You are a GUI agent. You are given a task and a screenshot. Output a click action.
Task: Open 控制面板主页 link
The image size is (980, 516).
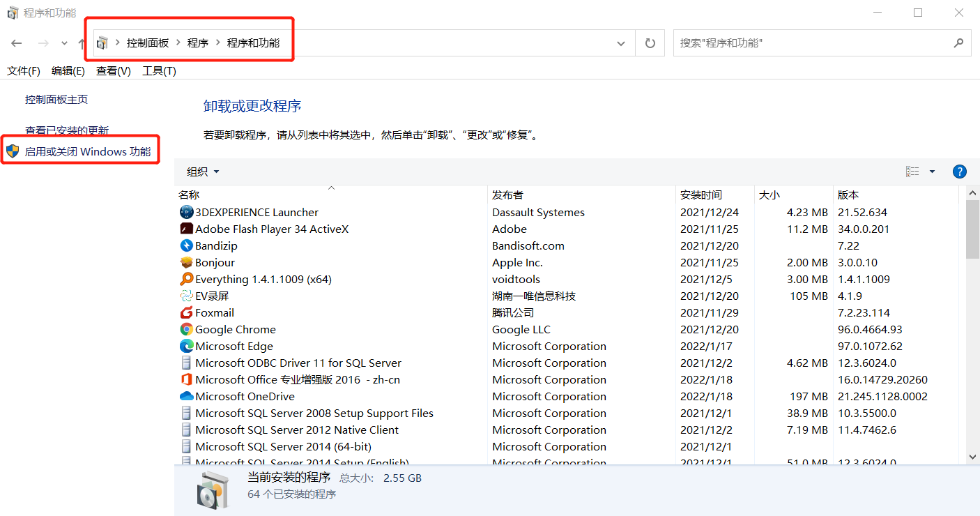[x=56, y=100]
